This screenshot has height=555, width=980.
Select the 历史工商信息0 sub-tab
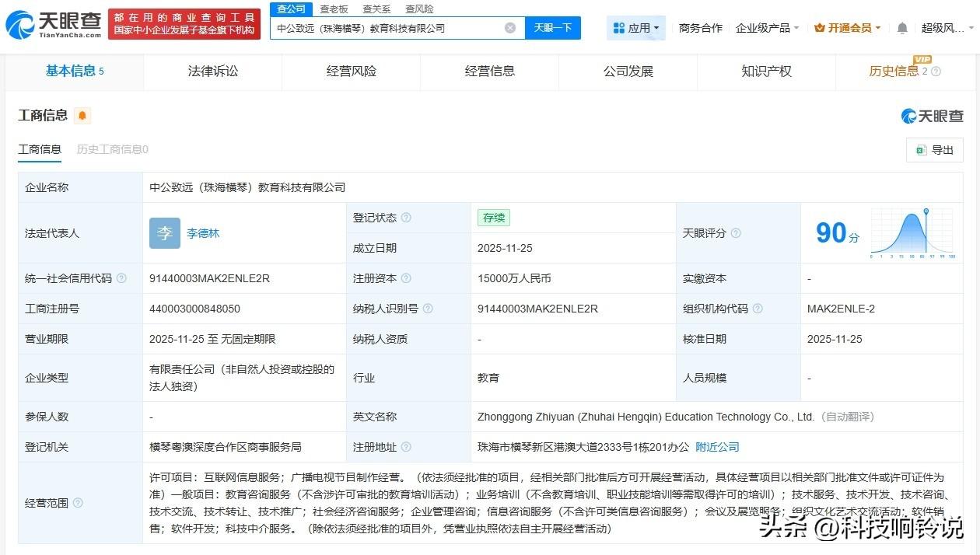tap(112, 149)
